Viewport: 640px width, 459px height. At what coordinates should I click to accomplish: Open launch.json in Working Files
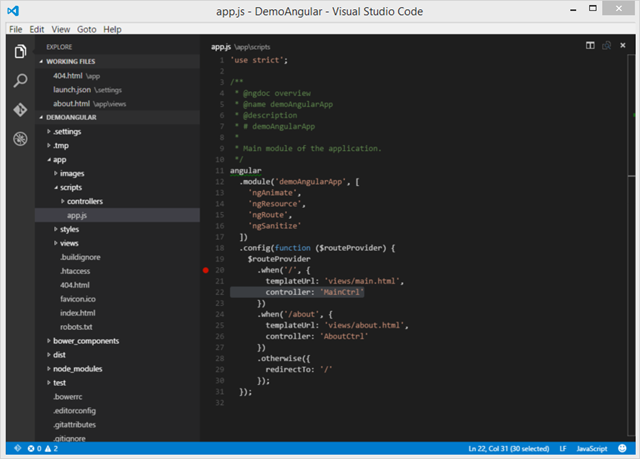pos(117,90)
